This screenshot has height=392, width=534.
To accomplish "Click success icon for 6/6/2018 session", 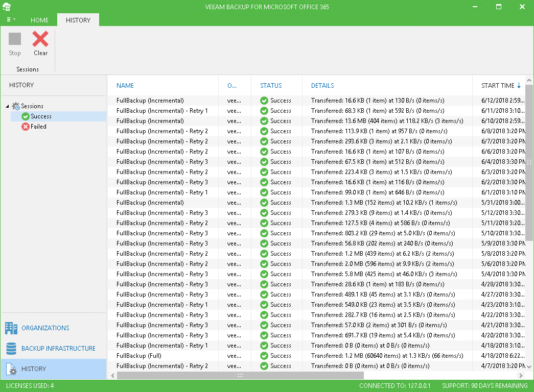I will 264,152.
